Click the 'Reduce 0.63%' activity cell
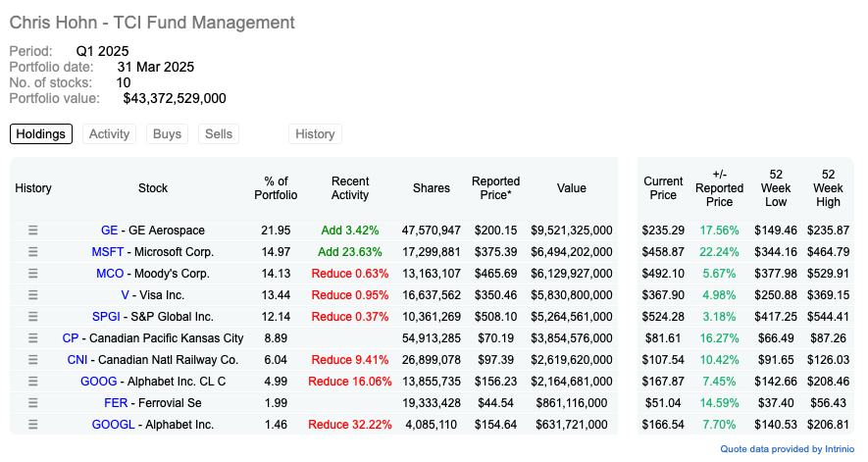This screenshot has height=462, width=868. point(350,274)
